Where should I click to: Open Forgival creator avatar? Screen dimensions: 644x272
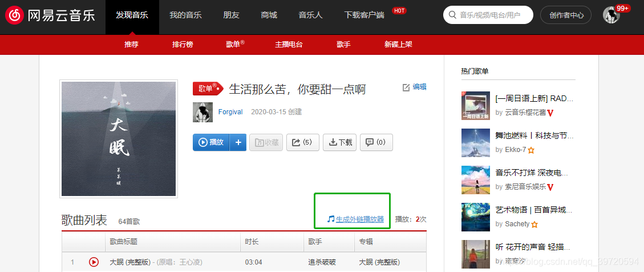click(203, 113)
